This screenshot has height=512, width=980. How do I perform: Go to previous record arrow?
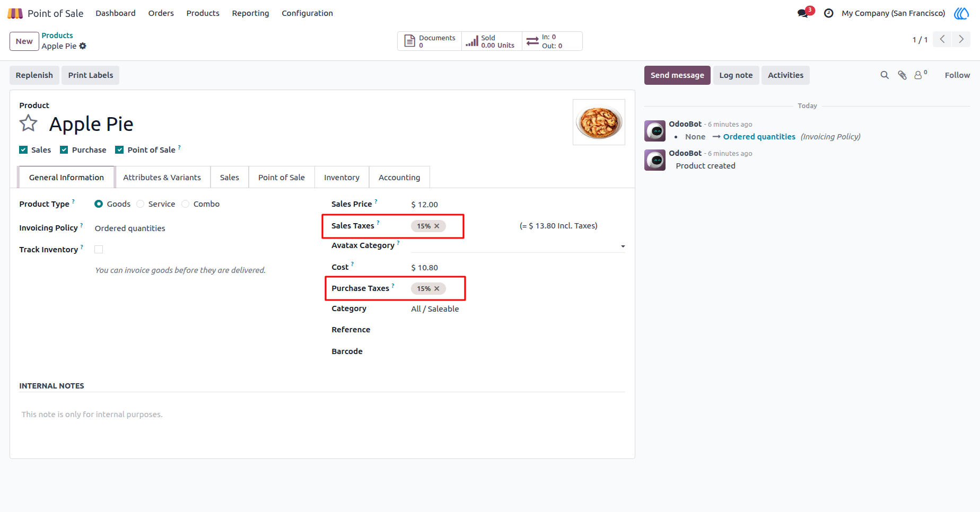[942, 39]
